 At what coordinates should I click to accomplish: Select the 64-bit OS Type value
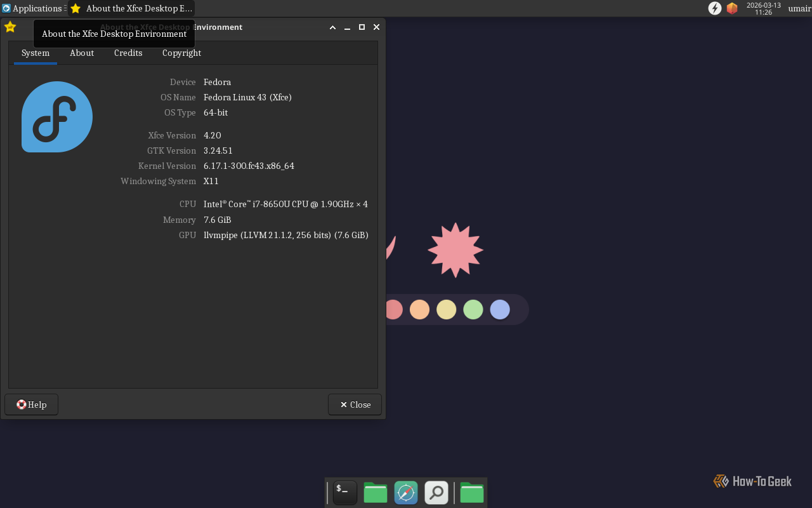click(216, 112)
